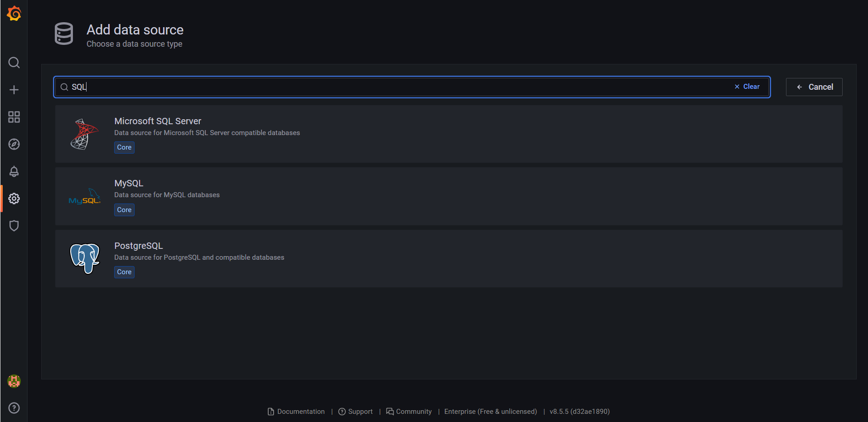This screenshot has height=422, width=868.
Task: Click the PostgreSQL compatible databases description
Action: 199,257
